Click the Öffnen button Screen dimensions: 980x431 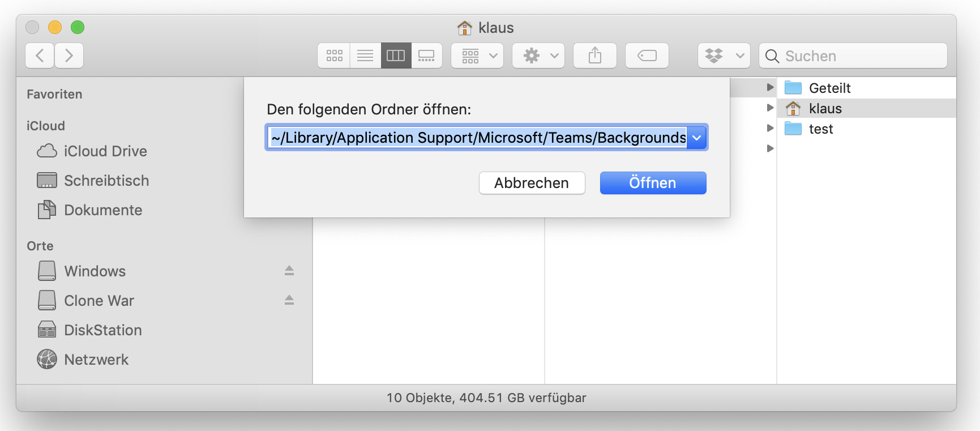[653, 183]
